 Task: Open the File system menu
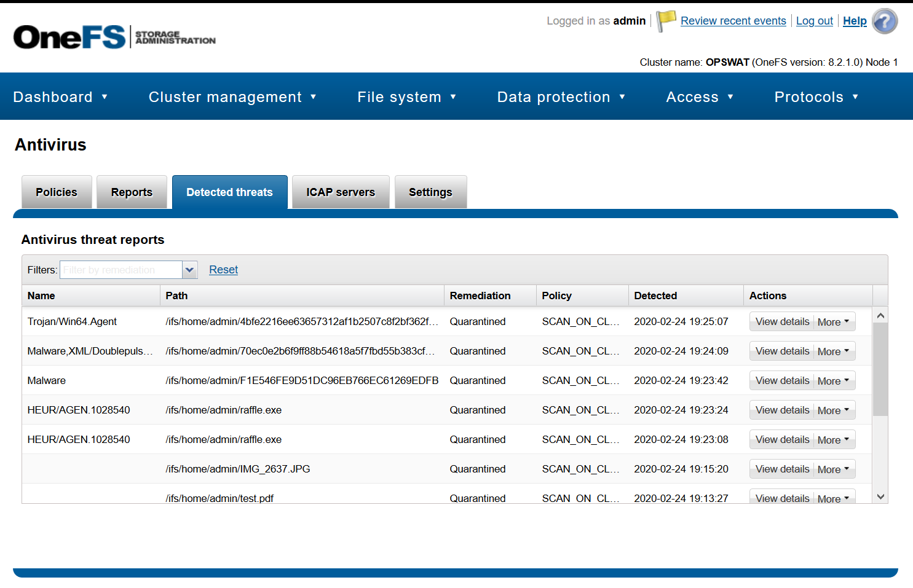406,97
